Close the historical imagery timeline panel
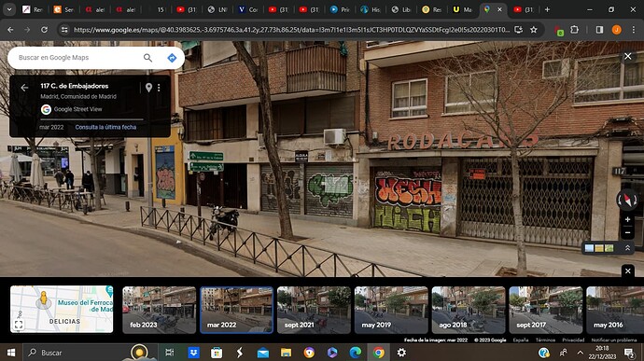Viewport: 644px width, 361px height. (x=627, y=271)
